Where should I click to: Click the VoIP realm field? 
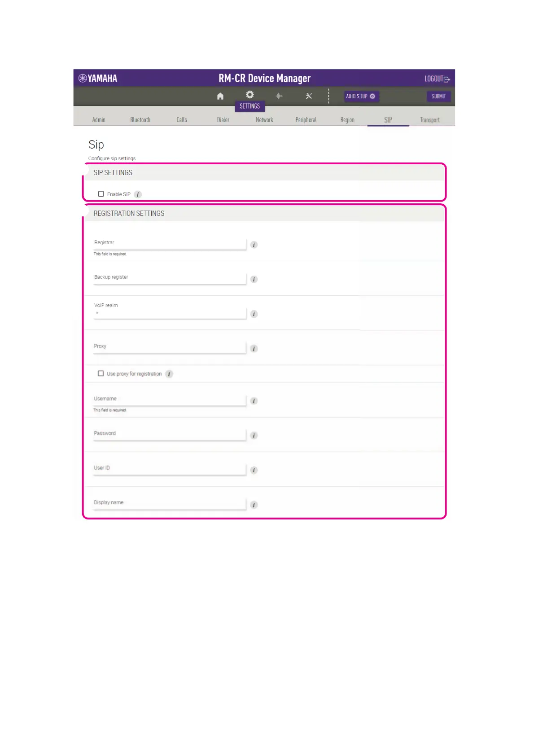point(170,312)
